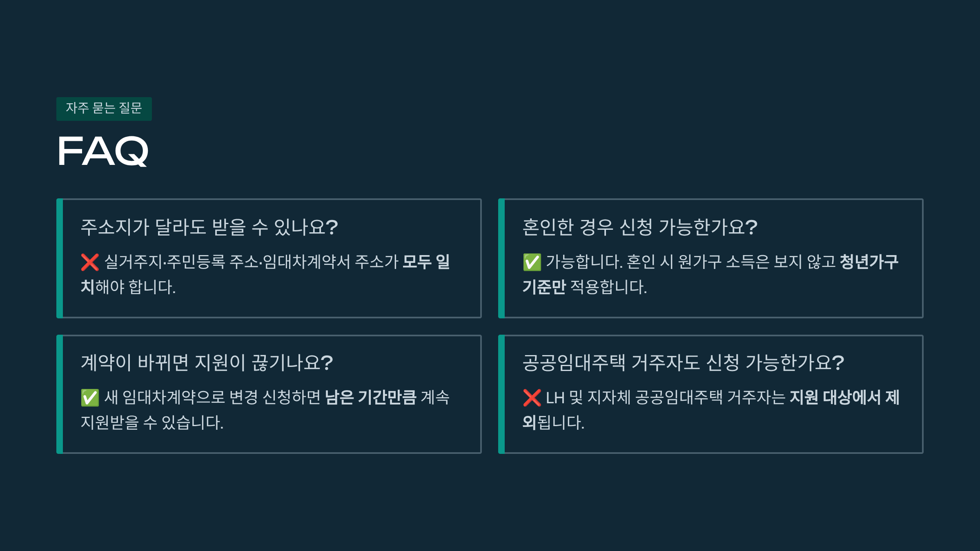Open question 공공임대주택 거주자도 신청 가능한가요?
Viewport: 980px width, 551px height.
click(x=683, y=362)
